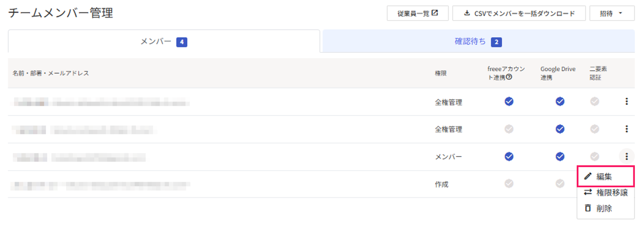Expand the 招待 dropdown button
This screenshot has height=226, width=644.
point(612,13)
